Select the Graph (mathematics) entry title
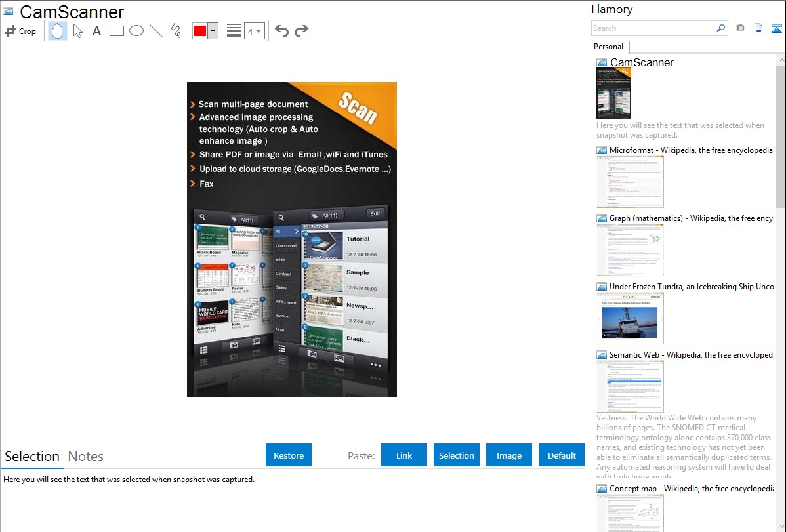 point(691,218)
